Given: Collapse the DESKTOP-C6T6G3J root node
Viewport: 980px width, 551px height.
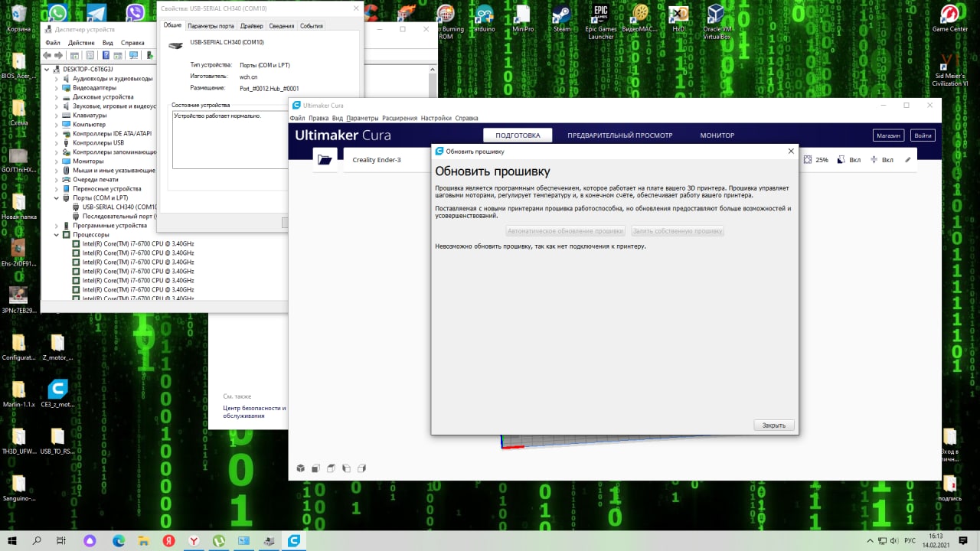Looking at the screenshot, I should [47, 69].
